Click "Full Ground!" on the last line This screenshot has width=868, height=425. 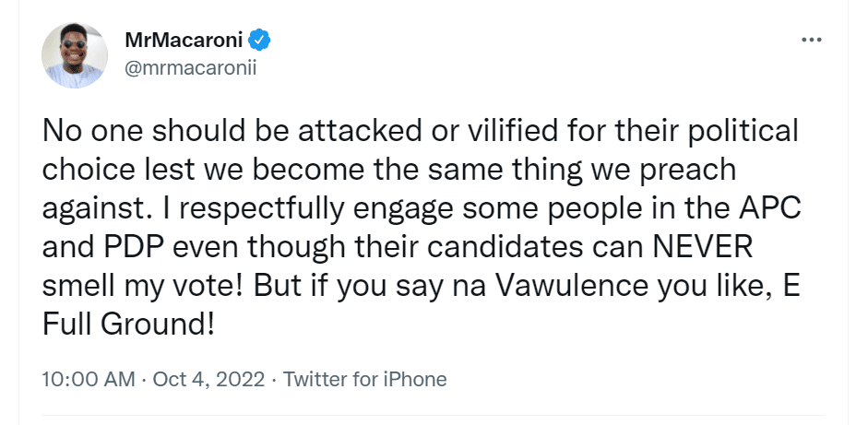pyautogui.click(x=128, y=327)
